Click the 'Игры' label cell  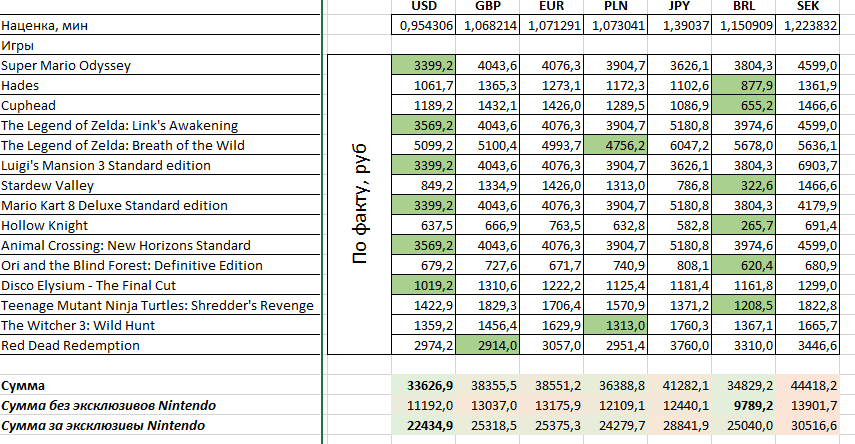tap(160, 45)
